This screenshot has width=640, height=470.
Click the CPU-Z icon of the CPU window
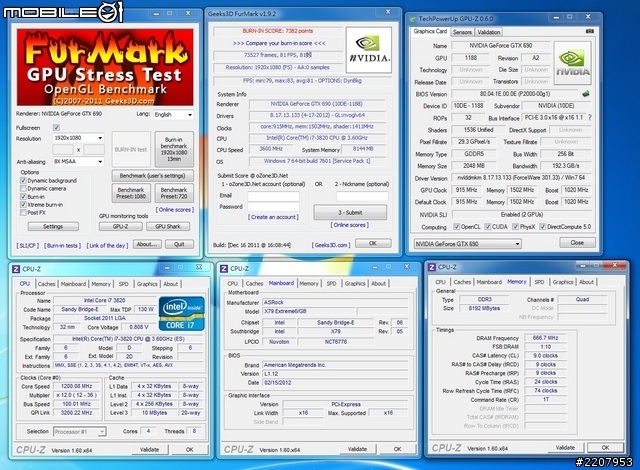point(16,269)
